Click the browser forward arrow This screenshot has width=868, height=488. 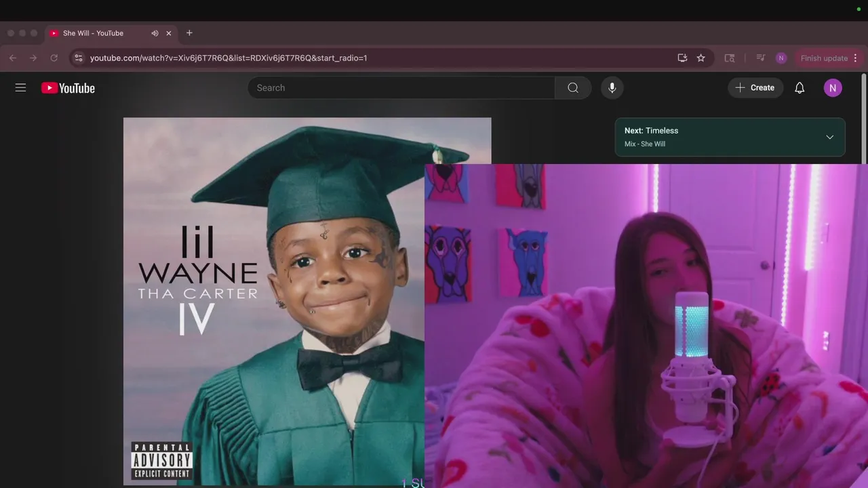[x=33, y=58]
